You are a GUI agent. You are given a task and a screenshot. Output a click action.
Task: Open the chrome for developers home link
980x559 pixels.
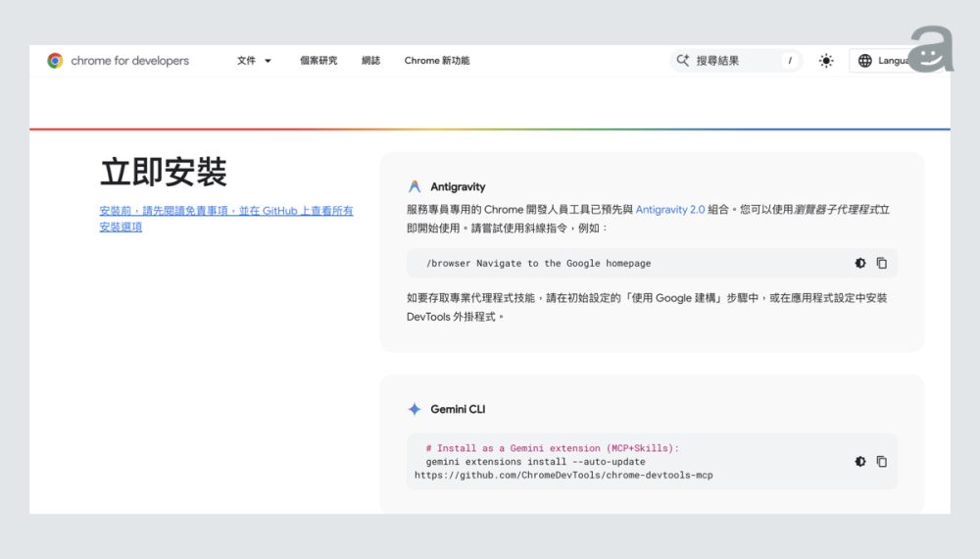(119, 61)
